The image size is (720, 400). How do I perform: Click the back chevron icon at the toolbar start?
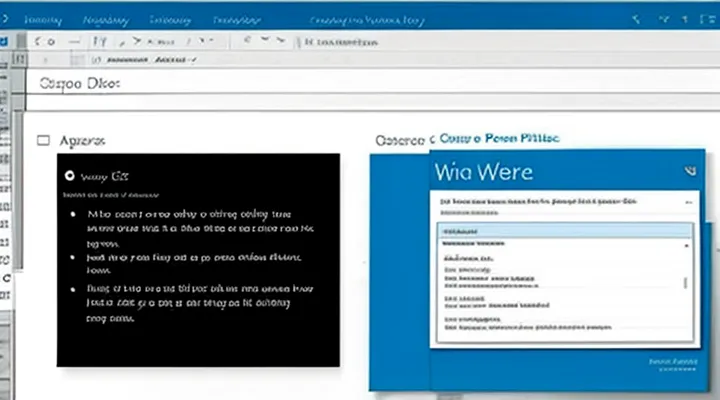pos(38,42)
